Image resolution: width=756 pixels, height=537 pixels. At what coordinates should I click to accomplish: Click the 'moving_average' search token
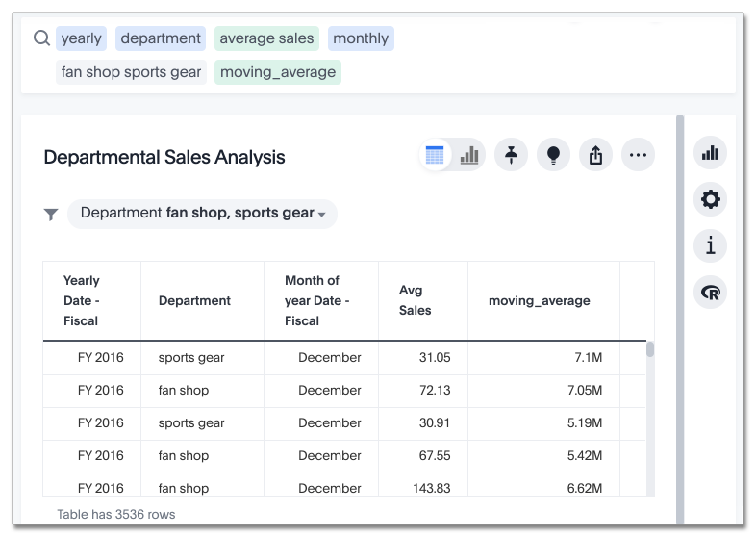click(x=278, y=72)
